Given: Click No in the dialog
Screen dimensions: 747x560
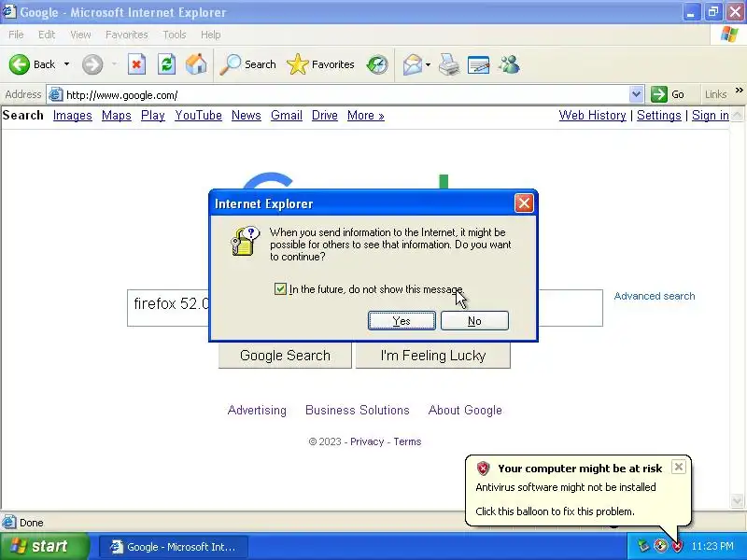Looking at the screenshot, I should tap(474, 320).
